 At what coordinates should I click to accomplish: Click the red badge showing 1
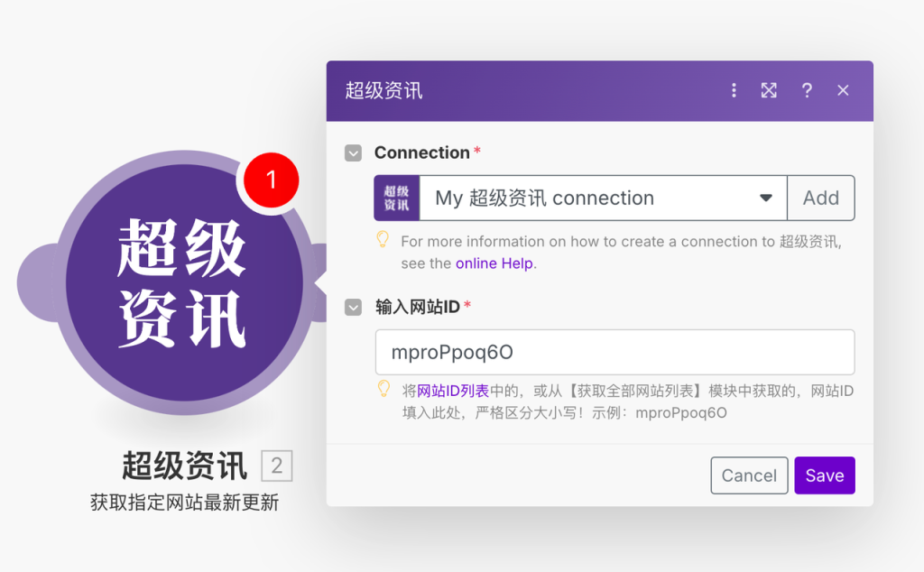coord(271,180)
